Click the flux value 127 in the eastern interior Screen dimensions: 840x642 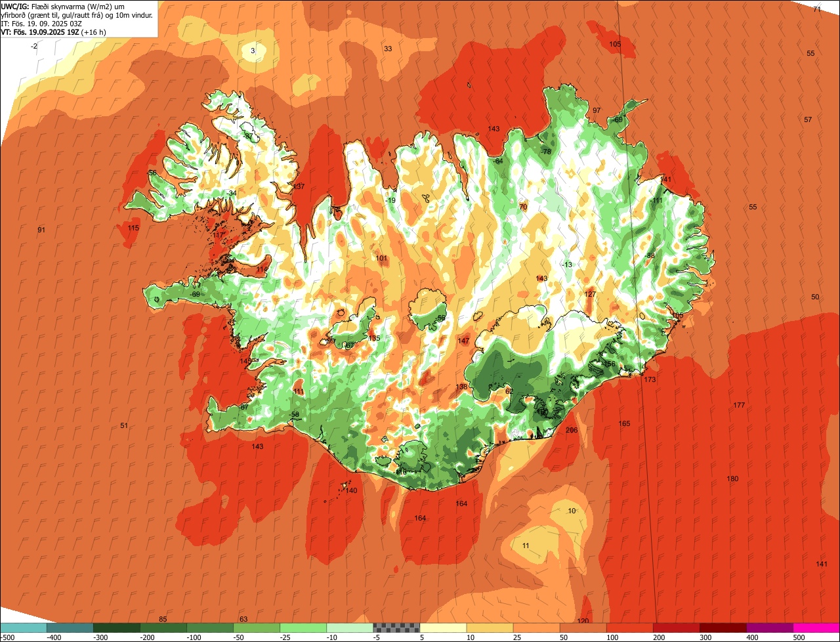point(590,294)
